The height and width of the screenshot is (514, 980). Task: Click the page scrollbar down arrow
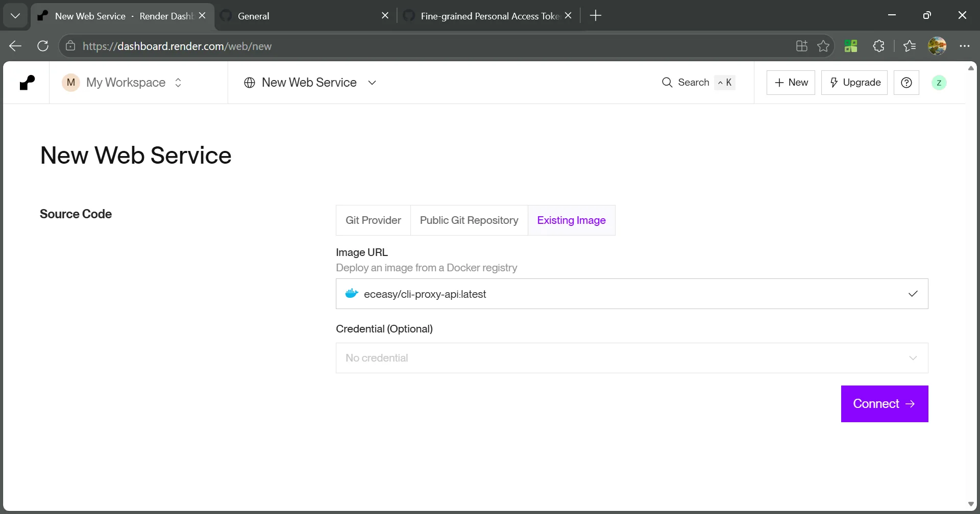pyautogui.click(x=971, y=504)
